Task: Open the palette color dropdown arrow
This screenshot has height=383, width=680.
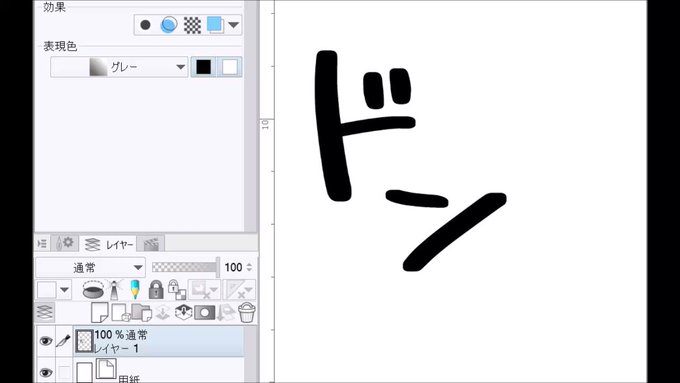Action: tap(65, 290)
